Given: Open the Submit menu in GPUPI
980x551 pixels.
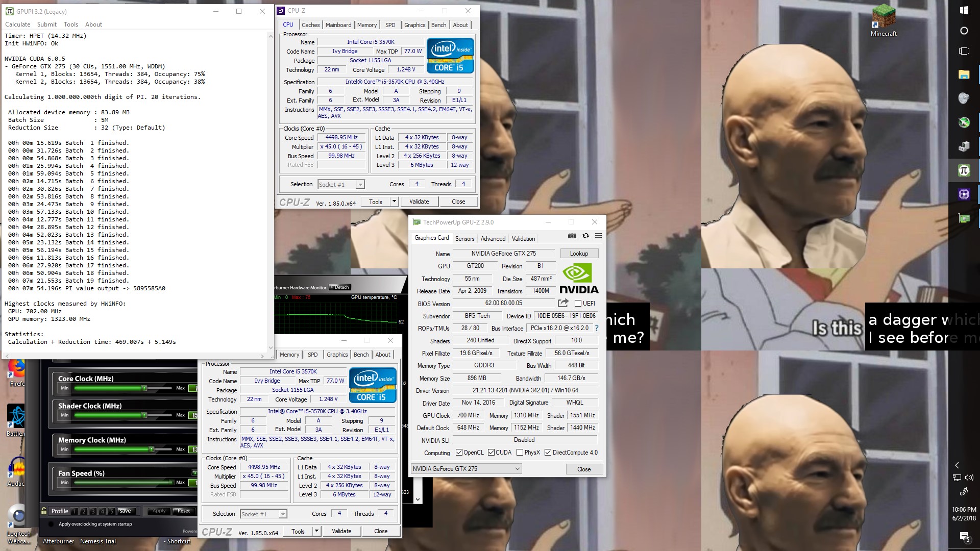Looking at the screenshot, I should (47, 24).
